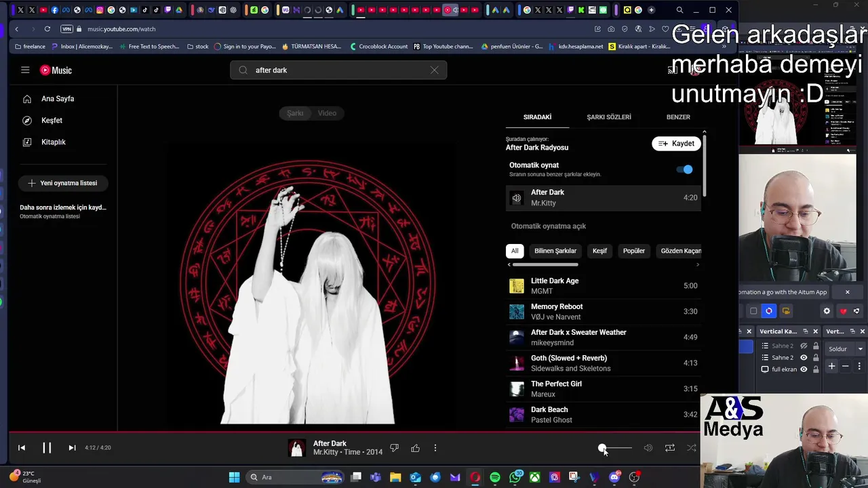Create a new playlist with Yeni oynatma listesi
This screenshot has width=868, height=488.
coord(62,183)
